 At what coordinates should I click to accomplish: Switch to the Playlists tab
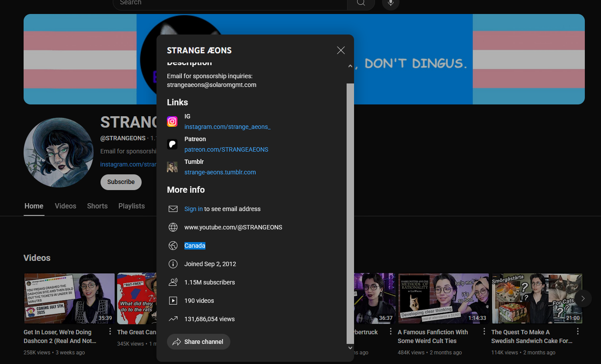pos(132,206)
